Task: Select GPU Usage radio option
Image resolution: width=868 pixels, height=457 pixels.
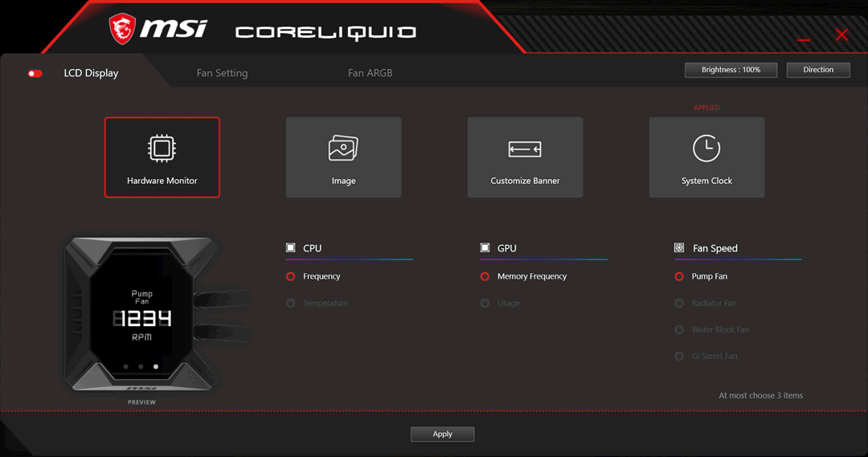Action: pos(485,303)
